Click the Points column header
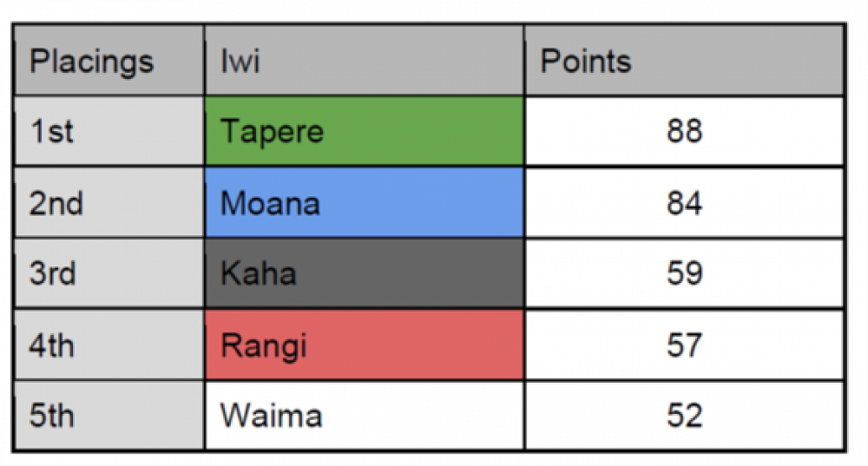Screen dimensions: 868x466 pyautogui.click(x=684, y=61)
